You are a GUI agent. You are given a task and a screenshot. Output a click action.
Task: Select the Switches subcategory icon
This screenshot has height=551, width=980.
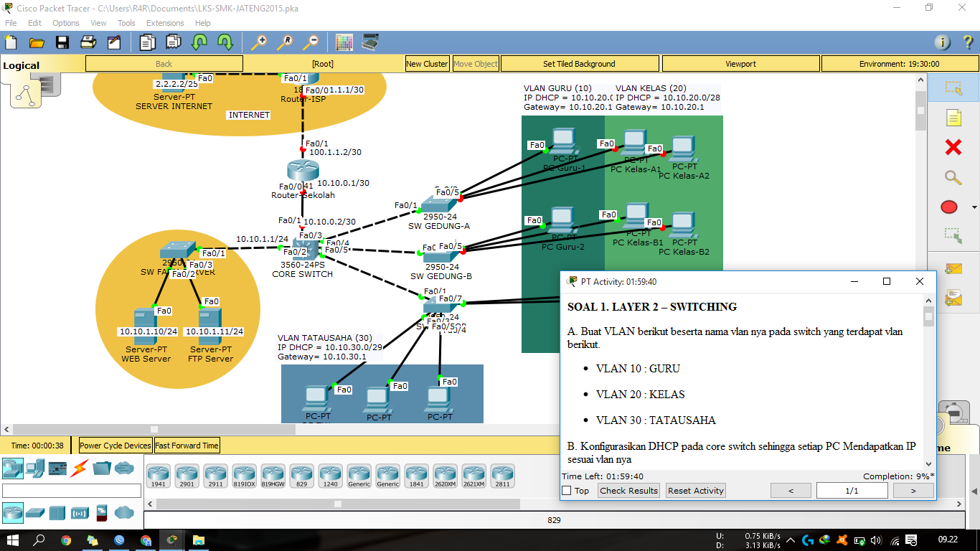tap(35, 512)
